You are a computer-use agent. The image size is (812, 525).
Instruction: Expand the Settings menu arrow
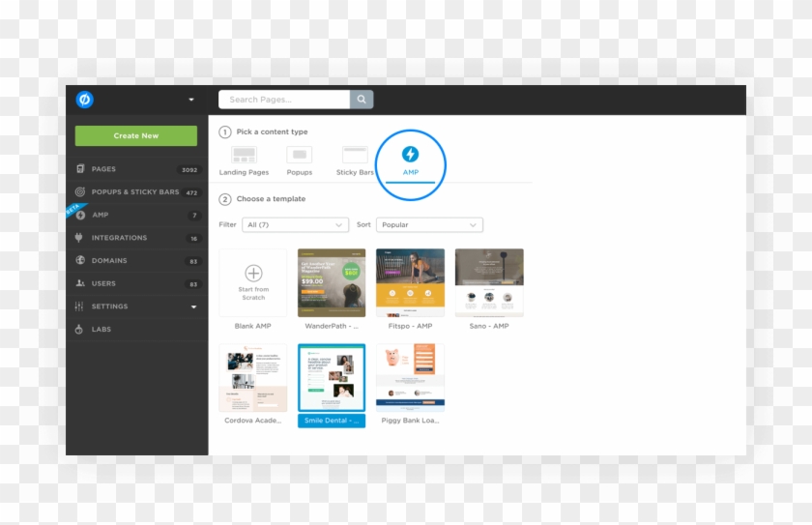click(x=193, y=306)
